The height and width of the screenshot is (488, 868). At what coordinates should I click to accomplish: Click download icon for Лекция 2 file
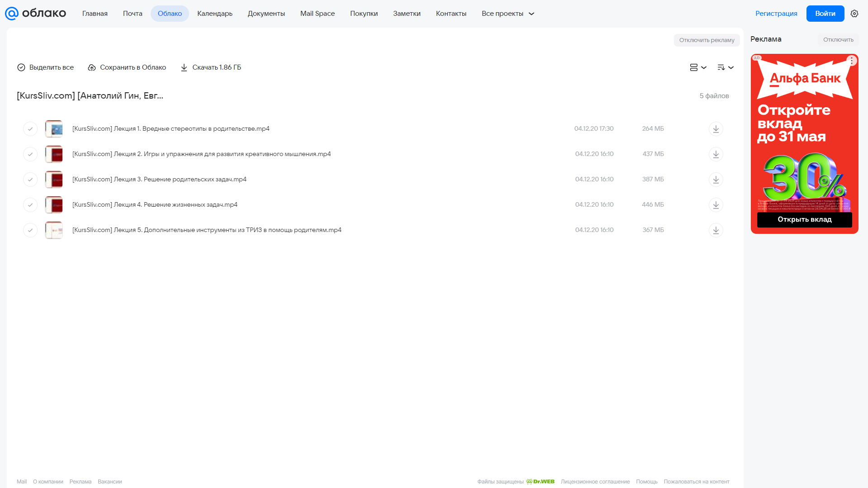[716, 154]
